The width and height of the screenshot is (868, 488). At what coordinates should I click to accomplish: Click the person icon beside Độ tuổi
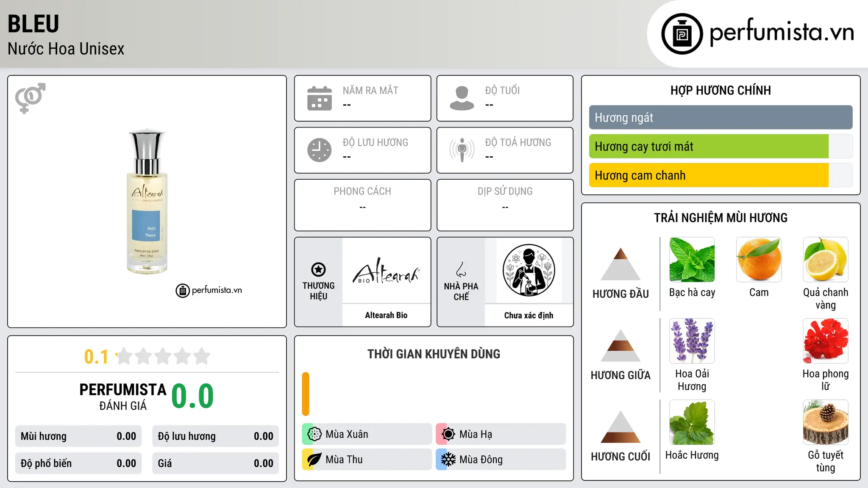pos(462,98)
